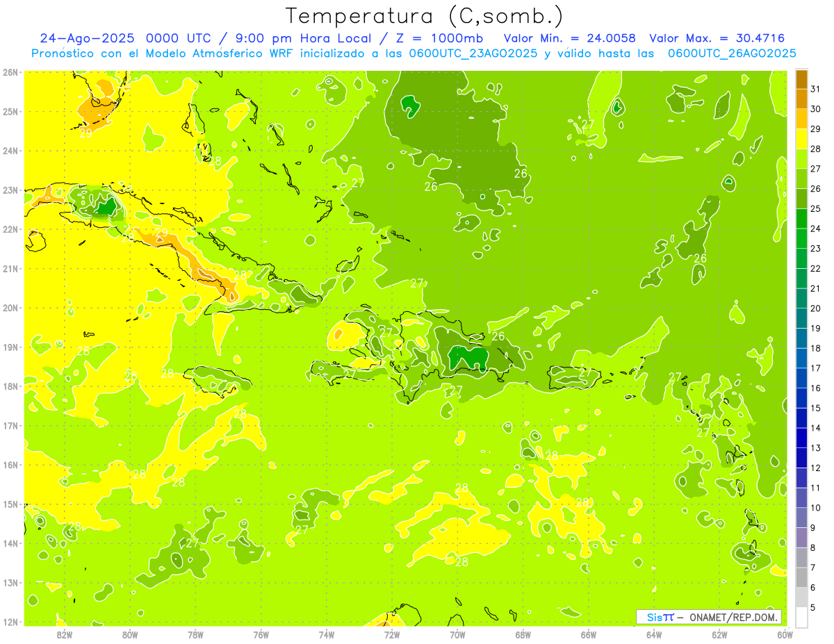
Task: Click the 'Valor Max. = 30.4716' text
Action: 717,38
